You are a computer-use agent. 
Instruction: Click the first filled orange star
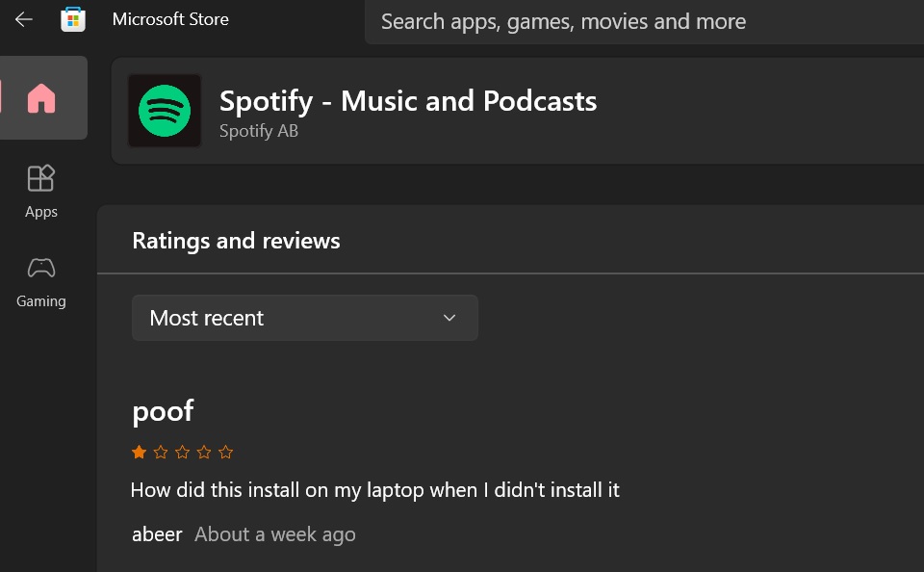tap(140, 452)
